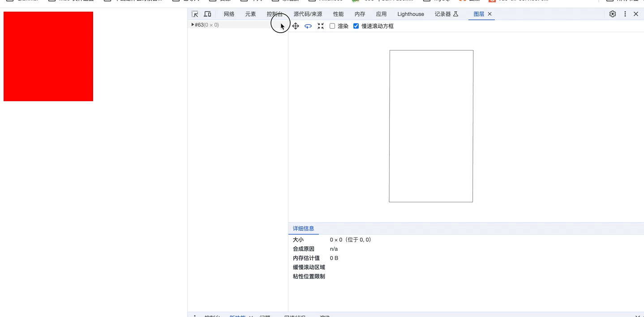
Task: Open the 控制台 tab in DevTools
Action: [274, 14]
